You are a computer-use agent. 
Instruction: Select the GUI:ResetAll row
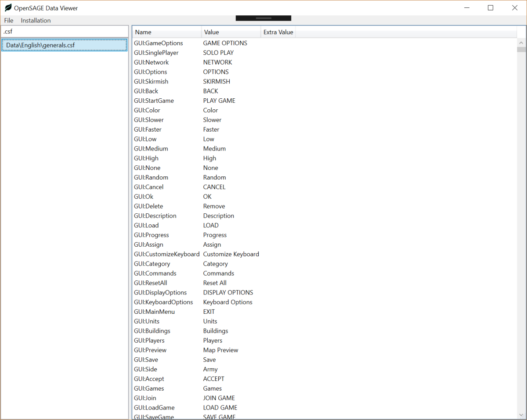[x=325, y=283]
